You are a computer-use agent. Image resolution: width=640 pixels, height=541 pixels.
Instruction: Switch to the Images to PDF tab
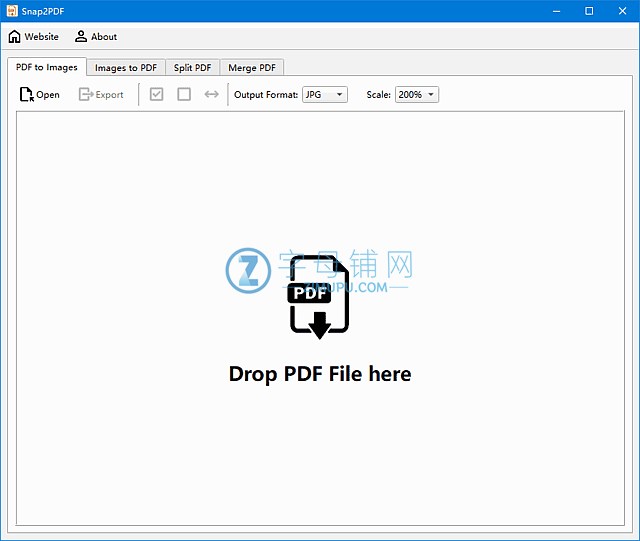pos(126,68)
